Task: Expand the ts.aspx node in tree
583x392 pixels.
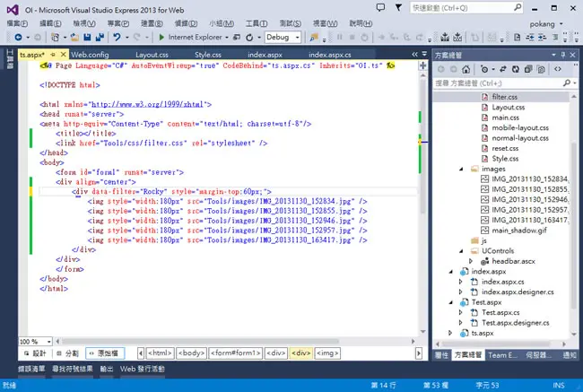Action: coord(450,333)
